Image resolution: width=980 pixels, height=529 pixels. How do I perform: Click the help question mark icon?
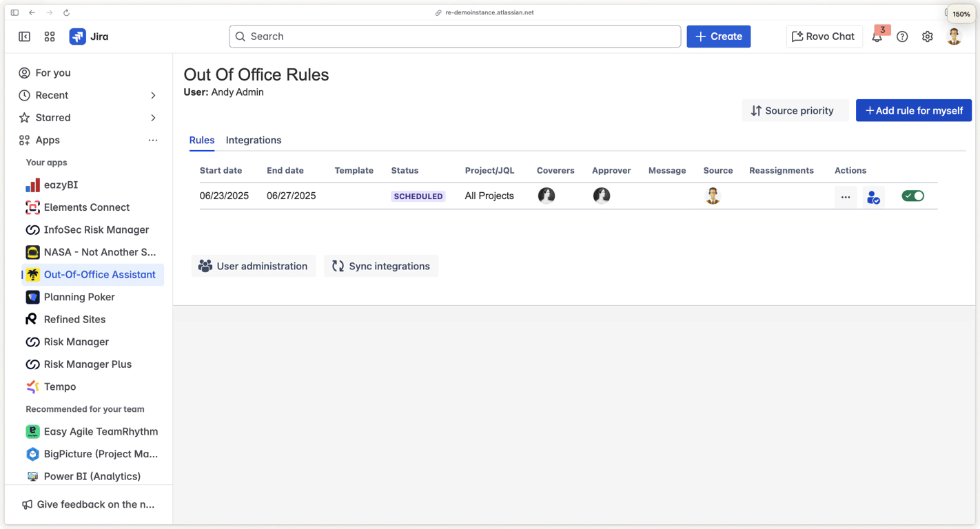coord(902,37)
